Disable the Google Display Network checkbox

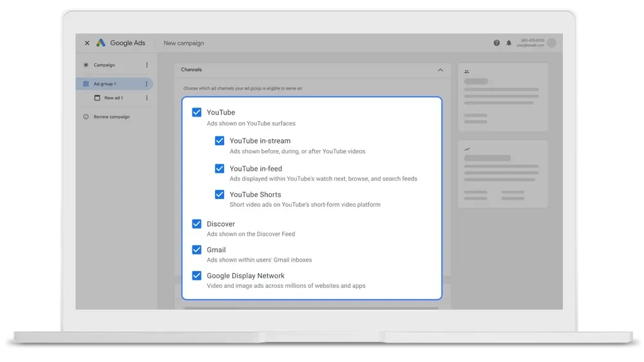[196, 276]
